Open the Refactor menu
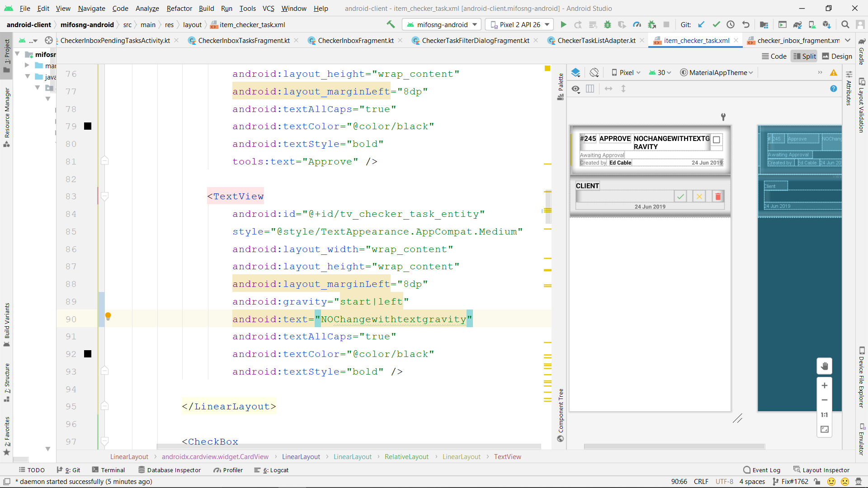 pyautogui.click(x=179, y=9)
